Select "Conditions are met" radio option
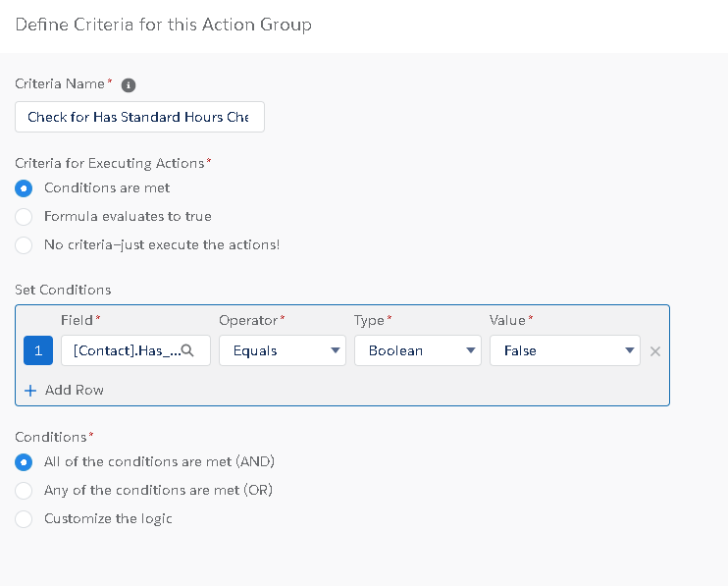 point(24,187)
